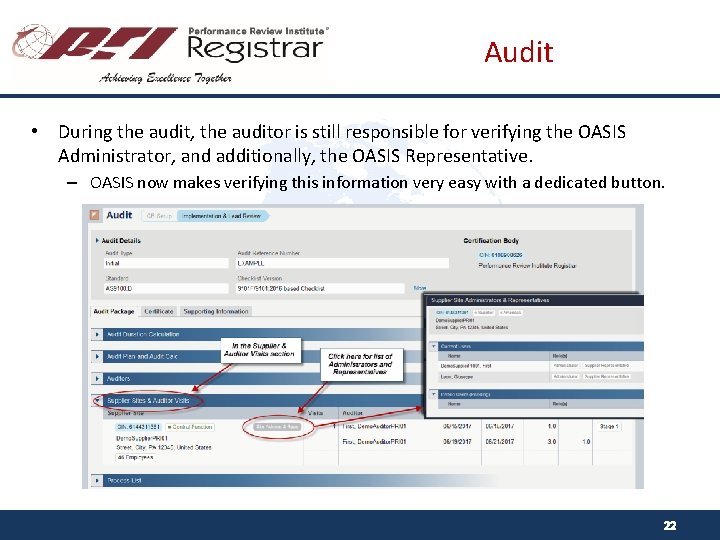The height and width of the screenshot is (540, 720).
Task: Click the Administrator role tag in the first user row
Action: 566,366
